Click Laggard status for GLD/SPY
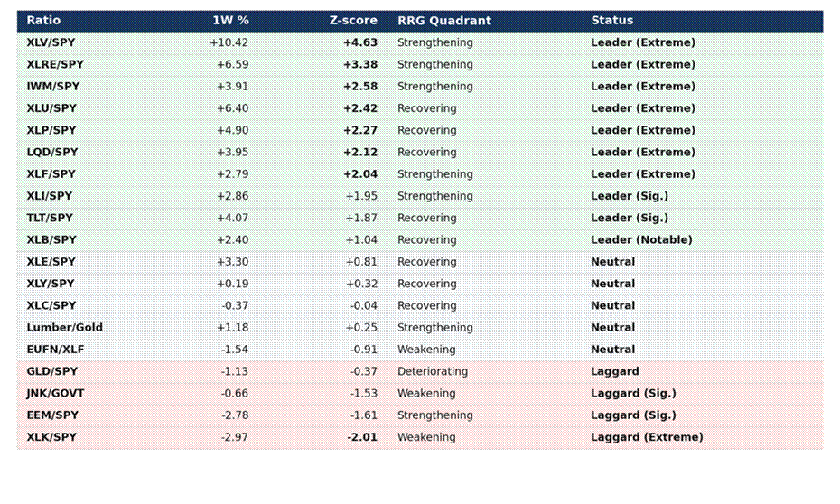This screenshot has height=504, width=840. coord(615,371)
